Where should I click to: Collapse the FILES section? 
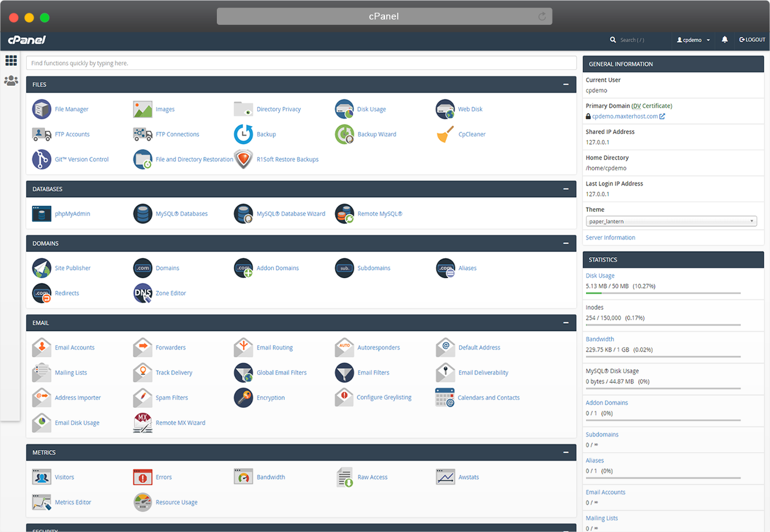[x=566, y=85]
